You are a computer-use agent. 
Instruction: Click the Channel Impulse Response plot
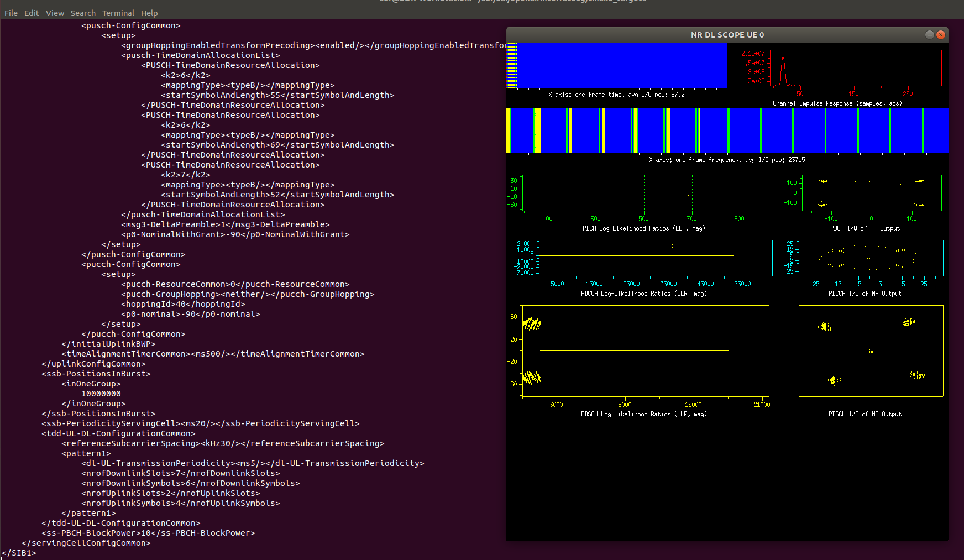(855, 68)
